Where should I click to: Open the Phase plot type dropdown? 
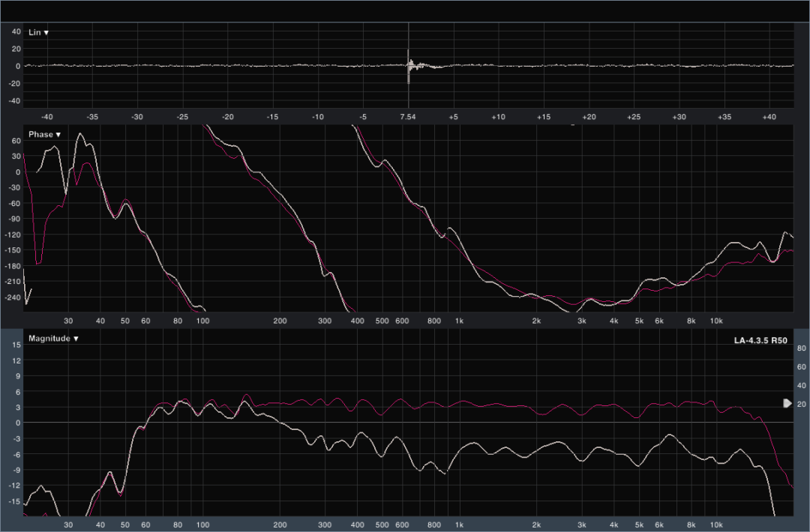[x=44, y=135]
